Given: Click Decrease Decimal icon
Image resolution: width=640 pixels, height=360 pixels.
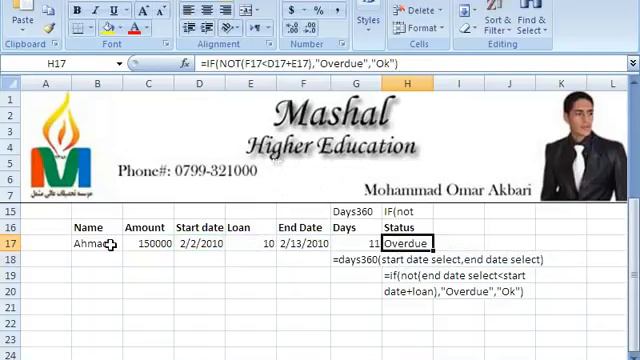Looking at the screenshot, I should click(x=310, y=28).
